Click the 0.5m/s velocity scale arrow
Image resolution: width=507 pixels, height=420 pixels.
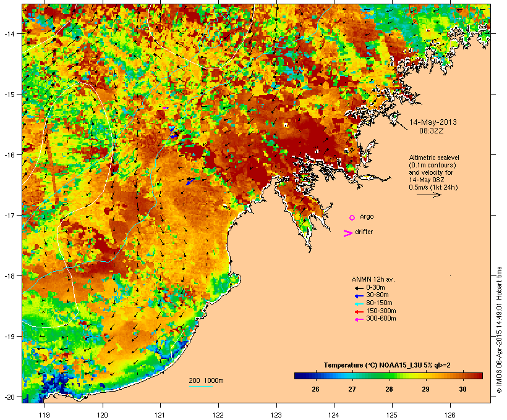click(428, 195)
